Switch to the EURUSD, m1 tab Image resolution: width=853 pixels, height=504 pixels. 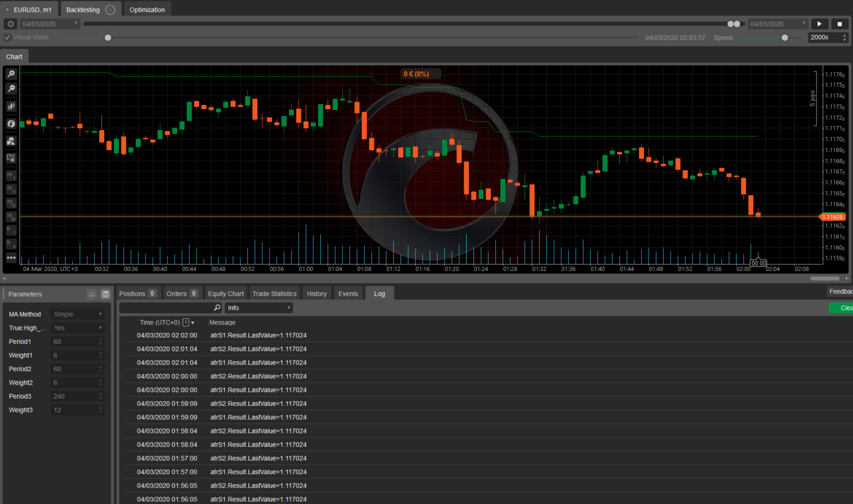[x=30, y=10]
